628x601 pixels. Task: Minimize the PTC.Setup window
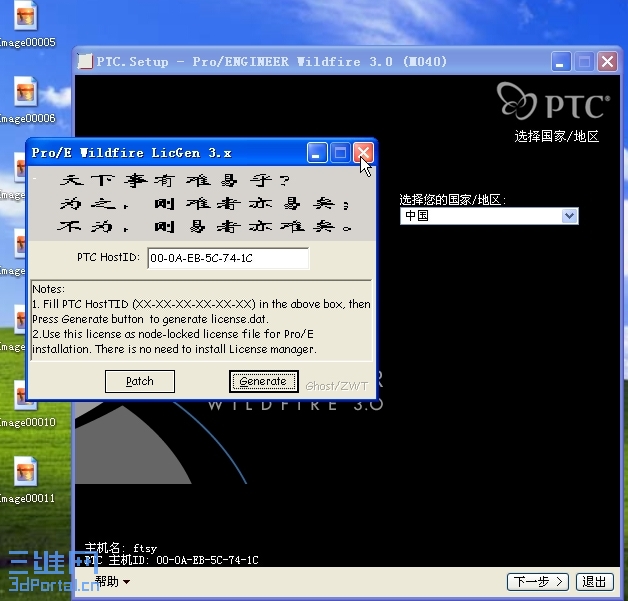tap(561, 62)
